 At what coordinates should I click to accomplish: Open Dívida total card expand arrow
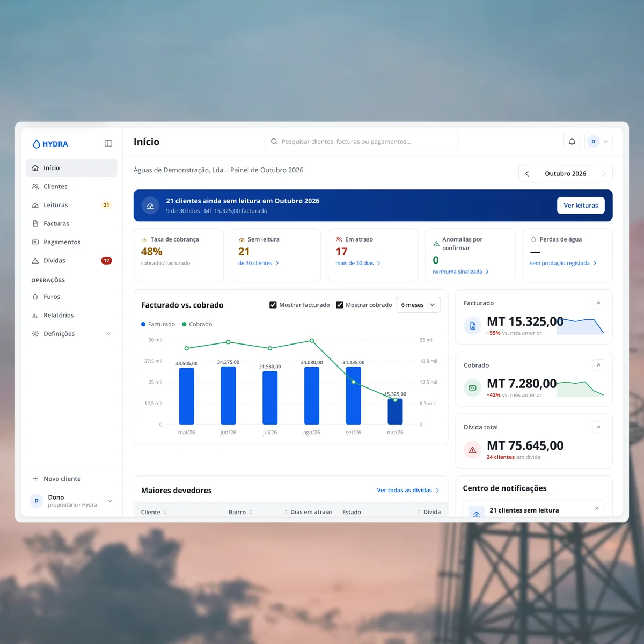coord(598,427)
